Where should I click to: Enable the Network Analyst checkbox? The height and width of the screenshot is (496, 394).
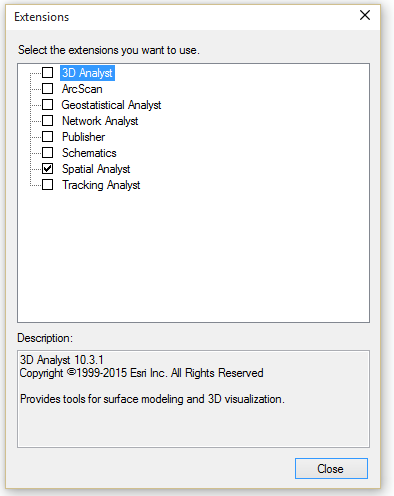tap(47, 120)
